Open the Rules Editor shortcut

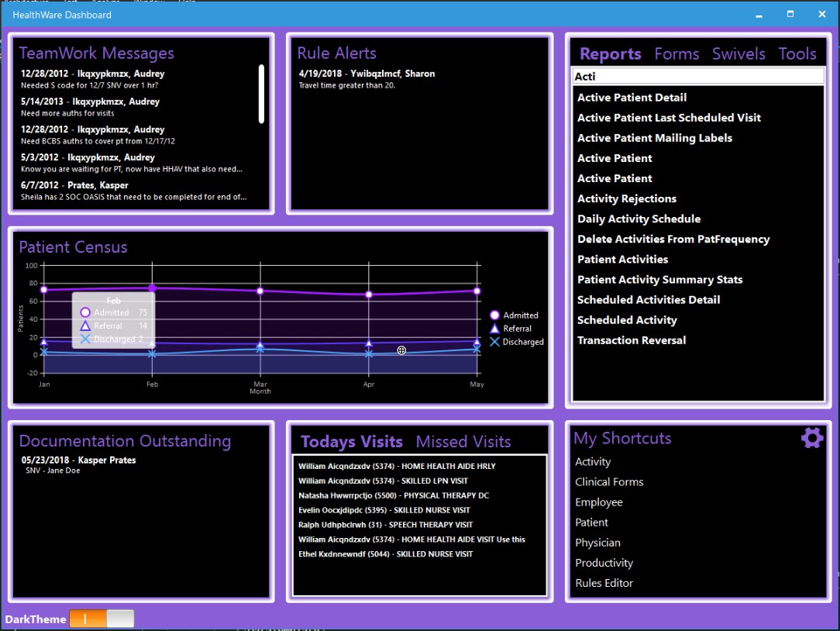[x=604, y=582]
